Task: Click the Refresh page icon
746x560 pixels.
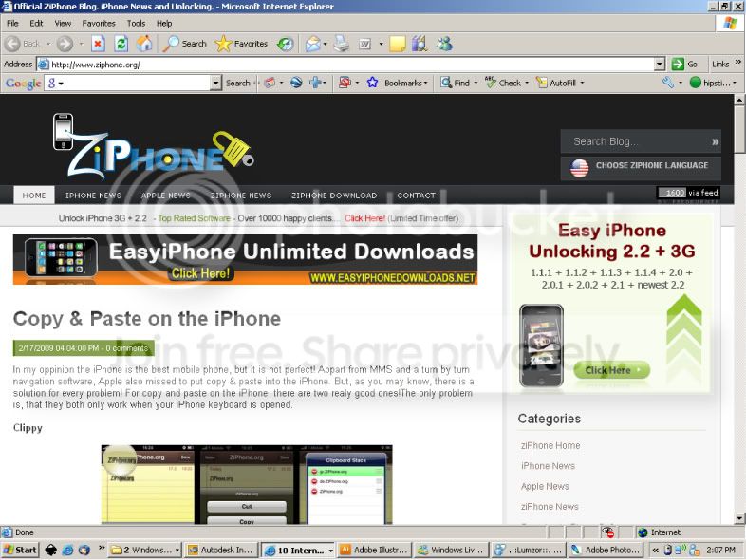Action: tap(121, 44)
